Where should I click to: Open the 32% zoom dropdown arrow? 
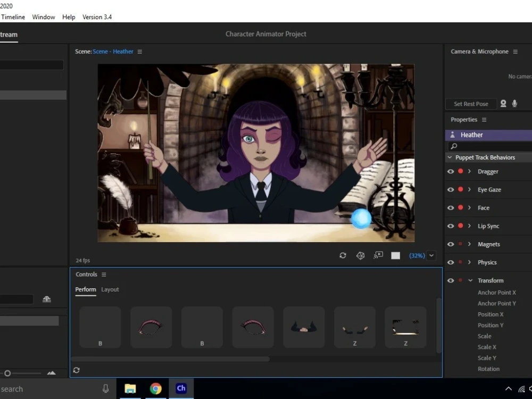431,255
